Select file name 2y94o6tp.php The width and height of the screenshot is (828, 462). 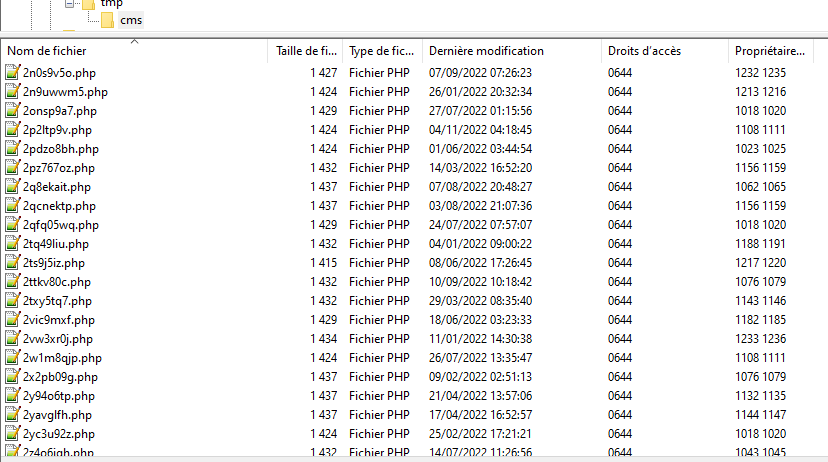(59, 396)
